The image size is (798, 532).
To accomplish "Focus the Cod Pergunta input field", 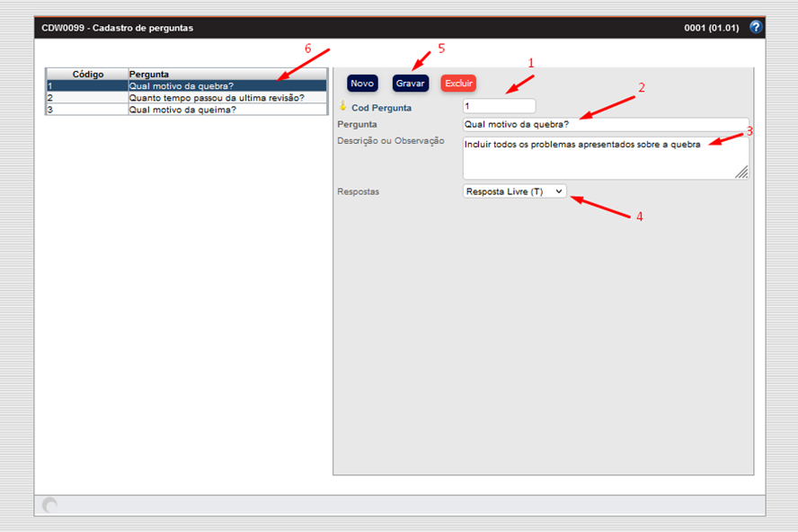I will pyautogui.click(x=498, y=107).
